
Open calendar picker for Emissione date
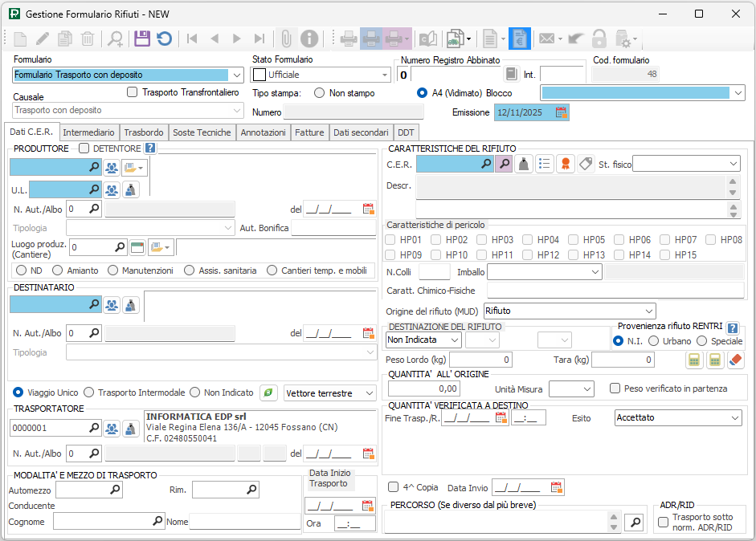562,113
